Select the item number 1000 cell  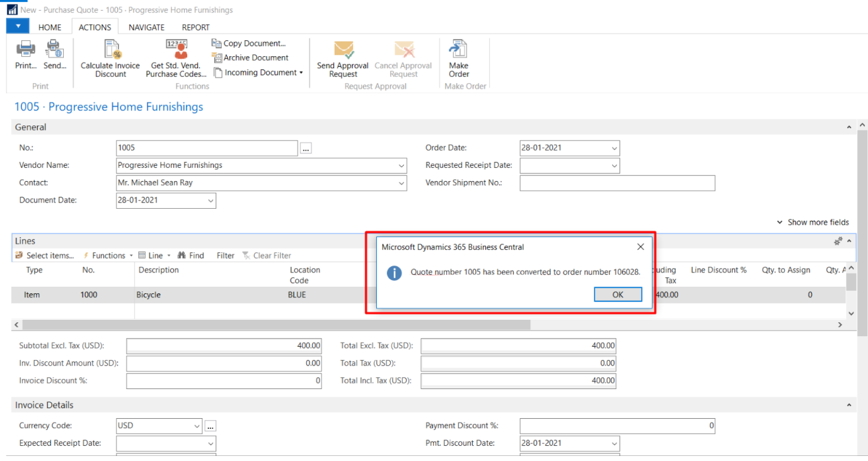(x=89, y=295)
